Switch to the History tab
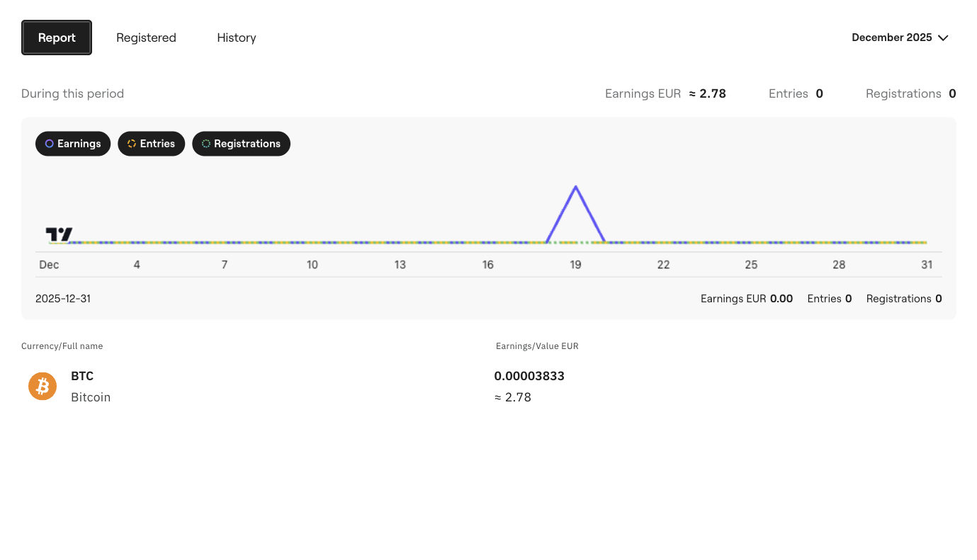Screen dimensions: 977x560 coord(236,38)
